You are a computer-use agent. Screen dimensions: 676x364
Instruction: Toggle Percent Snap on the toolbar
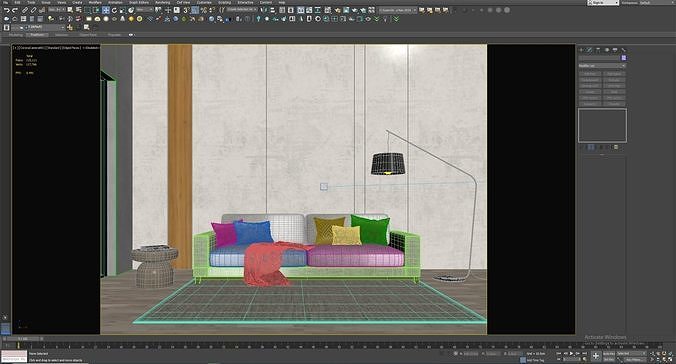(203, 9)
